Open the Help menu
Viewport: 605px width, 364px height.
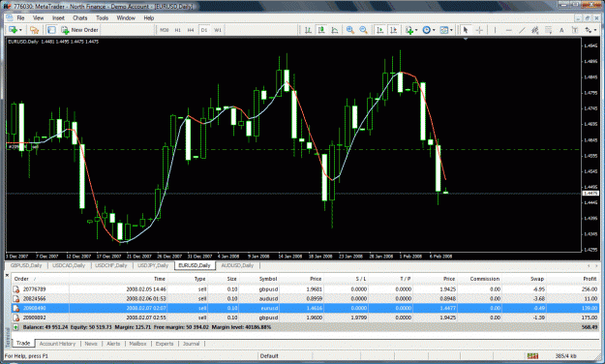(x=148, y=17)
